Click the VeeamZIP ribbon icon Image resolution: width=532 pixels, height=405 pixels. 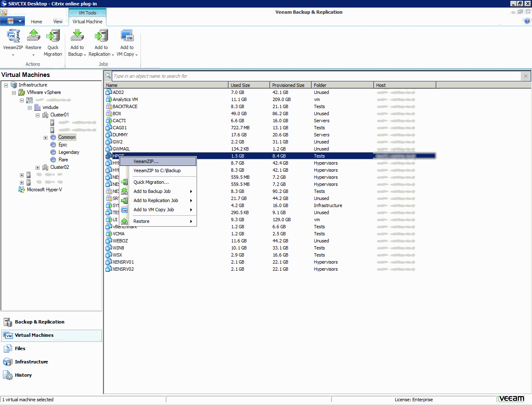(13, 37)
